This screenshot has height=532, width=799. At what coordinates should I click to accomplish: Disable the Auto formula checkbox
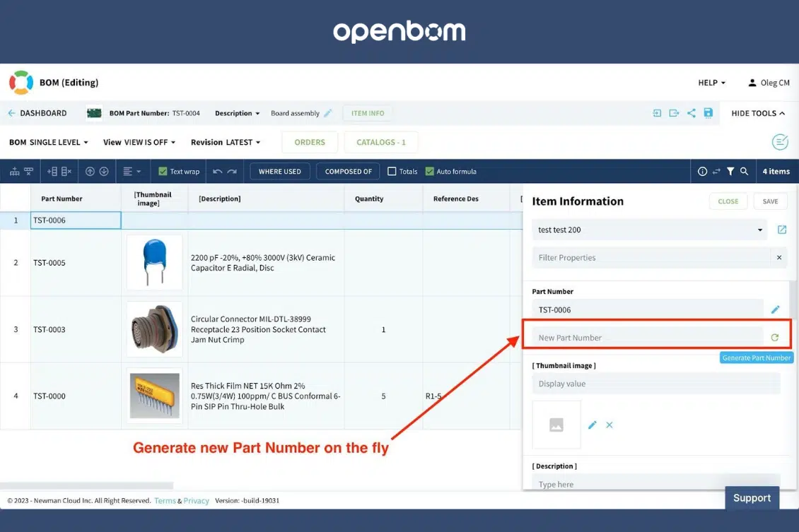[x=430, y=172]
